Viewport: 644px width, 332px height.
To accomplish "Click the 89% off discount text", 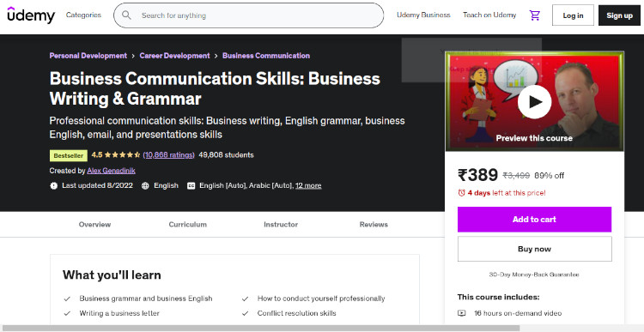I will 550,176.
